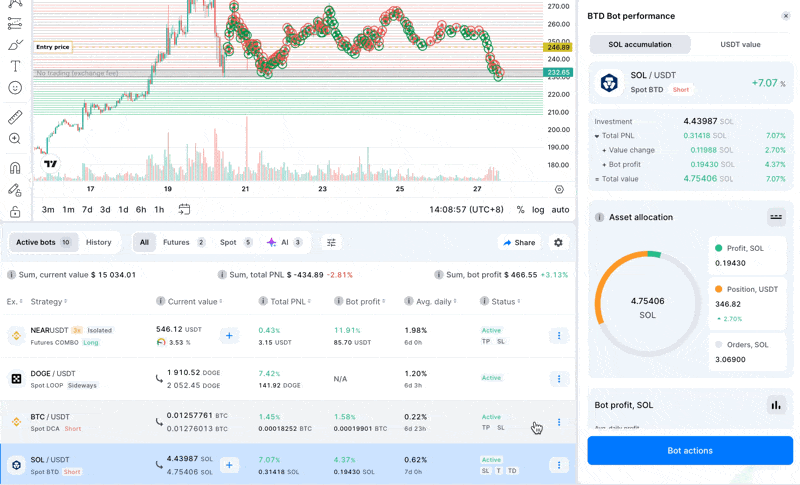
Task: Switch to the USDT value tab
Action: (740, 45)
